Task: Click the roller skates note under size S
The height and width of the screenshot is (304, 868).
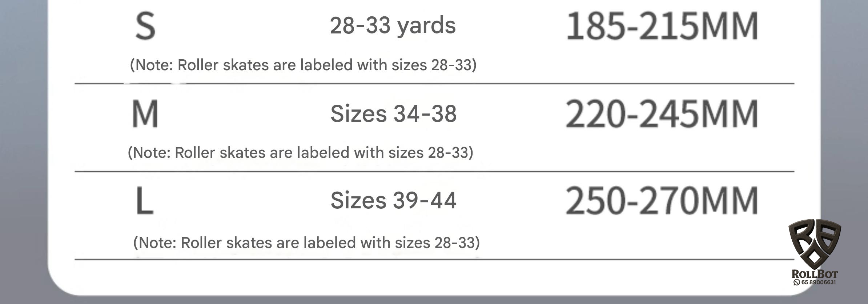Action: coord(303,65)
